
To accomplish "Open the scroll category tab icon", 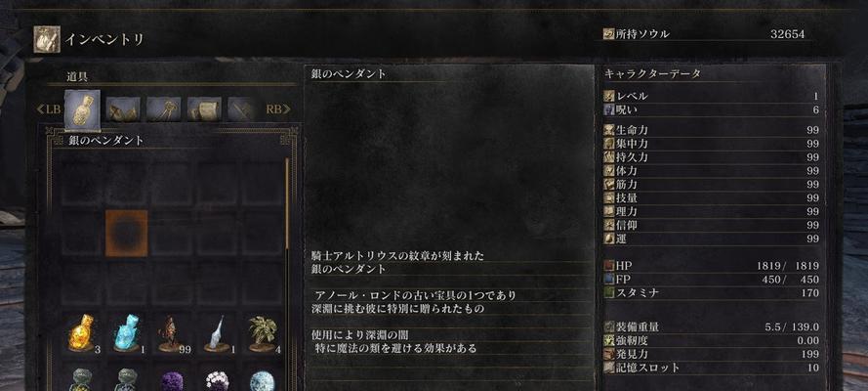I will point(204,109).
